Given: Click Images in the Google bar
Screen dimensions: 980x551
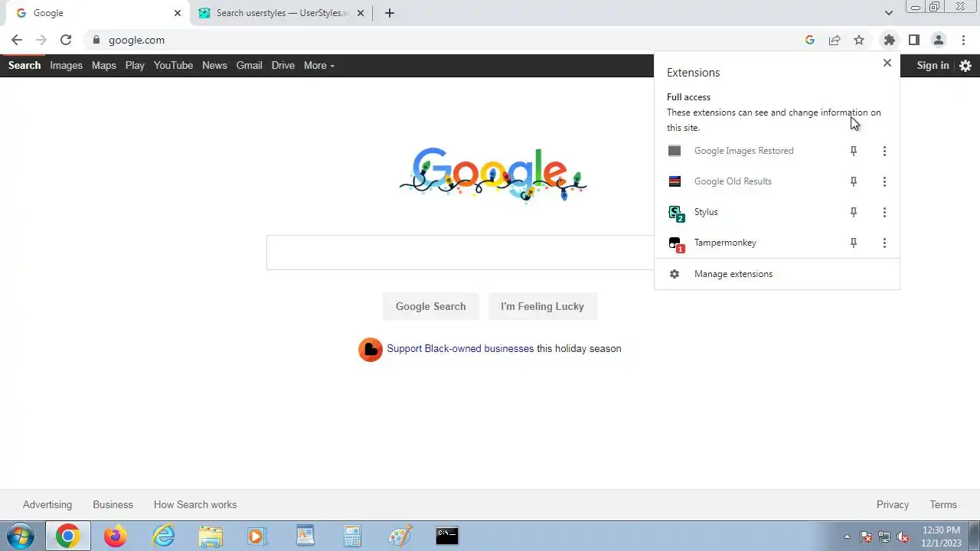Looking at the screenshot, I should tap(66, 65).
